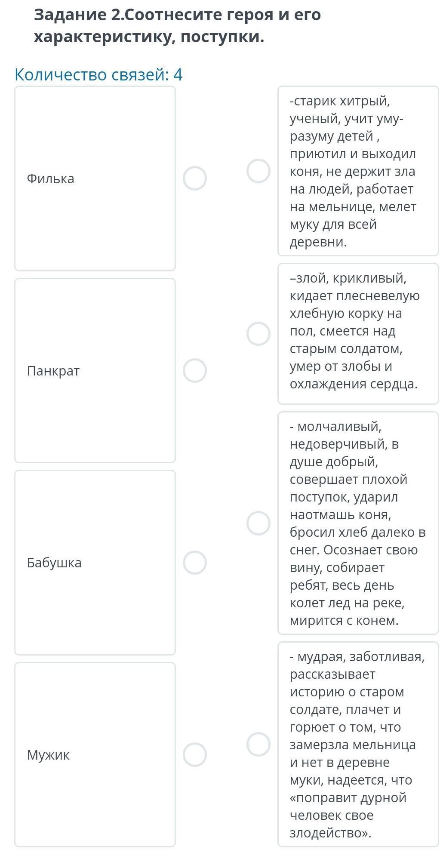Click the Панкрат hero card
This screenshot has width=440, height=868.
coord(95,371)
